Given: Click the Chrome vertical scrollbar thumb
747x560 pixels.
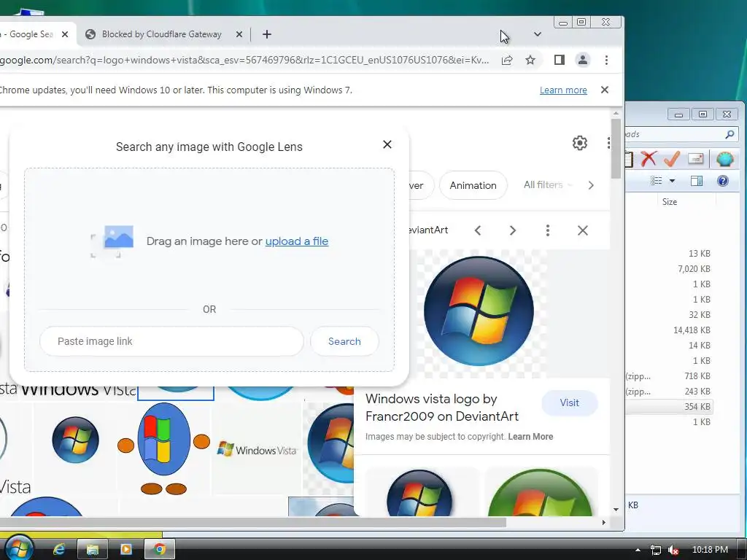Looking at the screenshot, I should tap(616, 149).
